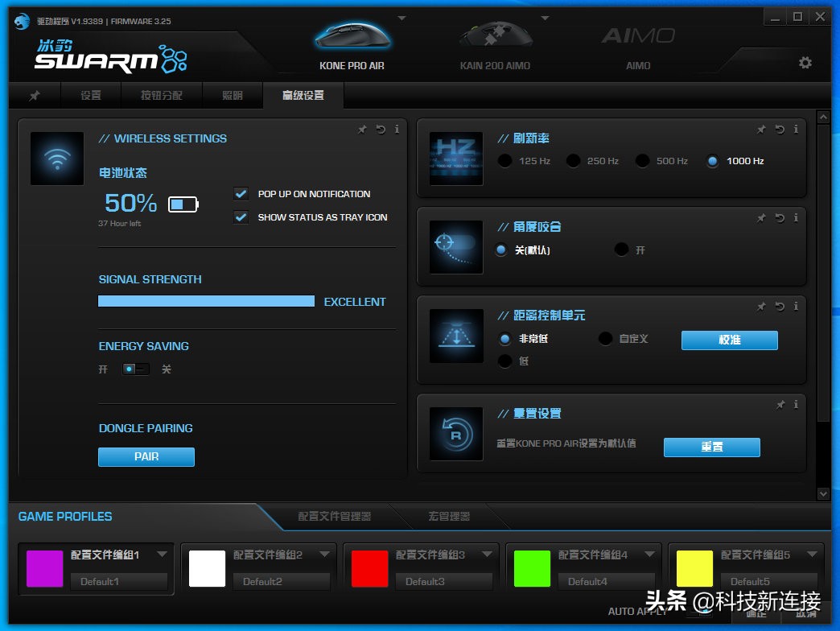840x631 pixels.
Task: Pin the 角度咬合 angle snapping panel
Action: (761, 217)
